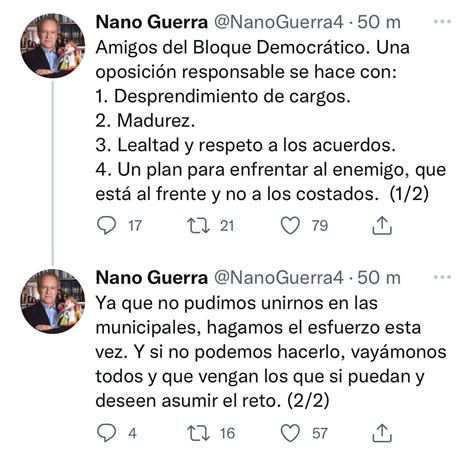Like the second tweet with 57 likes

click(x=290, y=433)
